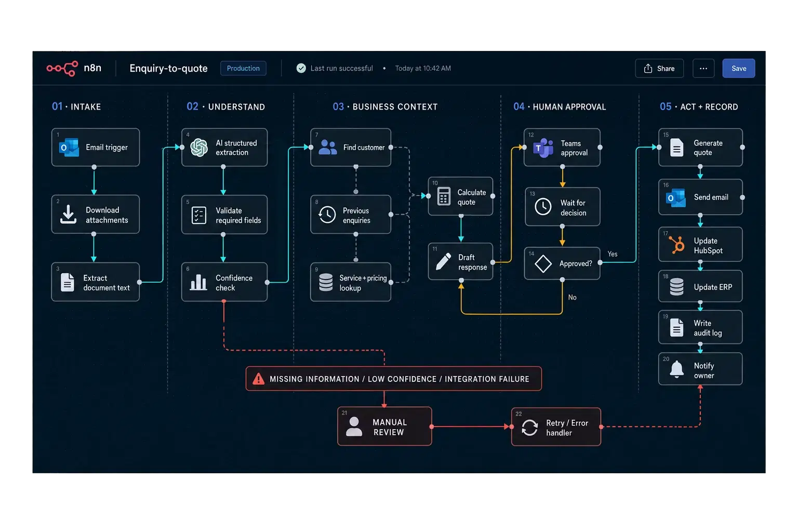Select the bell icon on Notify owner node

pyautogui.click(x=676, y=369)
